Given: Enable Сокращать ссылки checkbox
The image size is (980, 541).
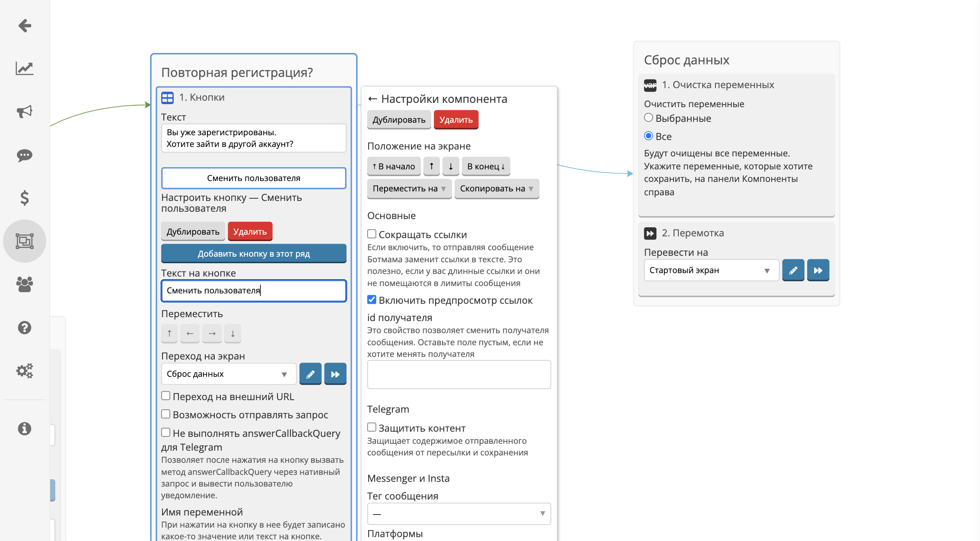Looking at the screenshot, I should (x=372, y=234).
